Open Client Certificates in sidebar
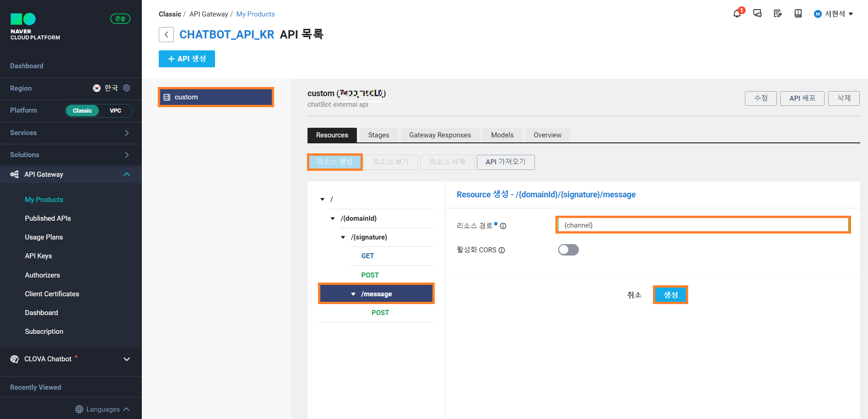The image size is (868, 419). [52, 294]
